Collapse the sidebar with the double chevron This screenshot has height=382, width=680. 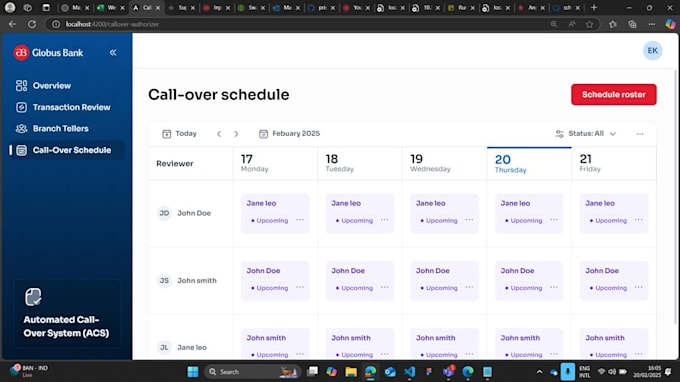tap(113, 52)
